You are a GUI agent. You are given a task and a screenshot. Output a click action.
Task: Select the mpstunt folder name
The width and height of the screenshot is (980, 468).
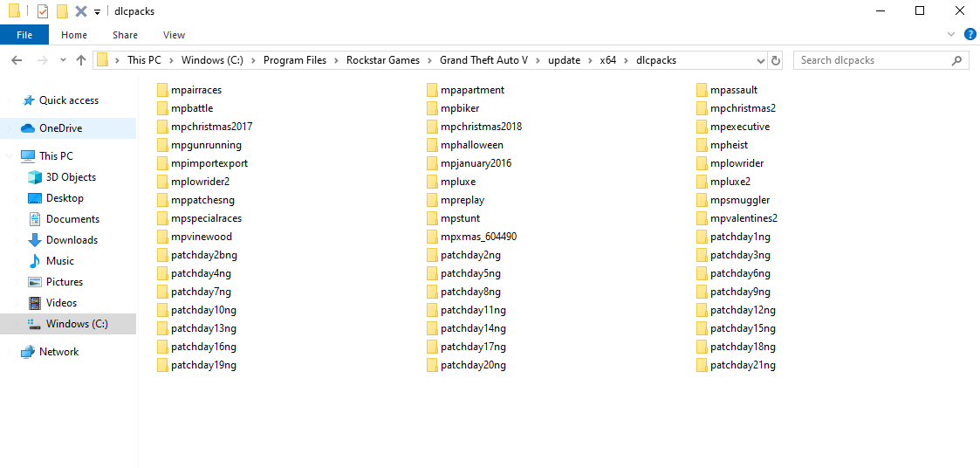459,218
